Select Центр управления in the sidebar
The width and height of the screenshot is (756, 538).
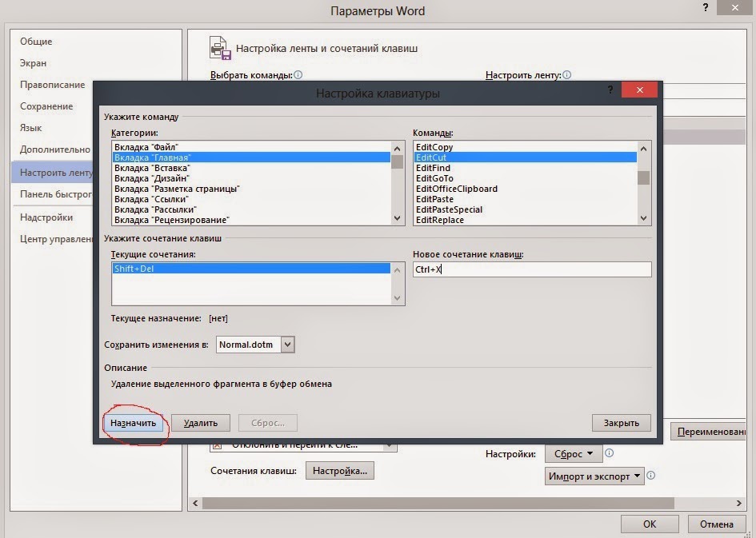(x=53, y=239)
